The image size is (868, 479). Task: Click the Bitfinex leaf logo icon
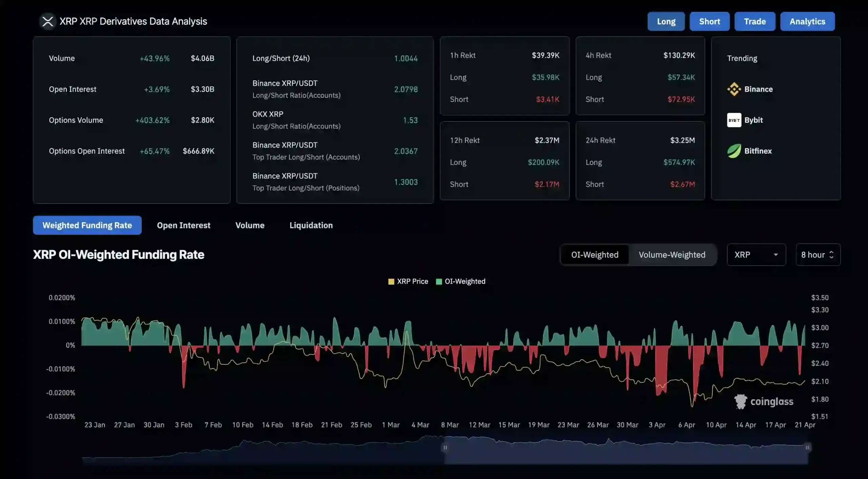[734, 151]
